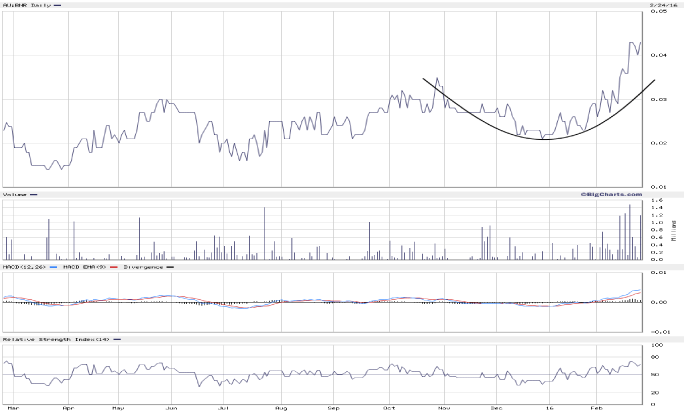The image size is (684, 412).
Task: Click the Aug label on time axis
Action: click(x=281, y=408)
